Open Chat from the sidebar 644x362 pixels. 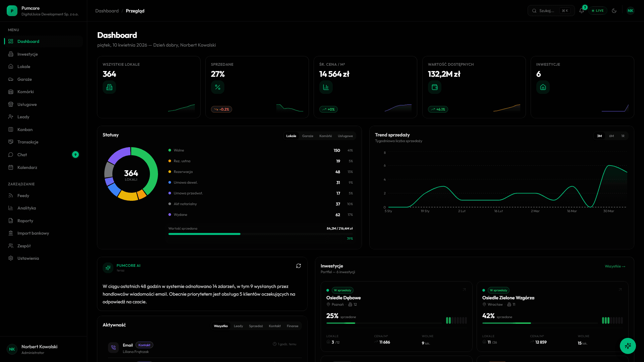click(22, 155)
